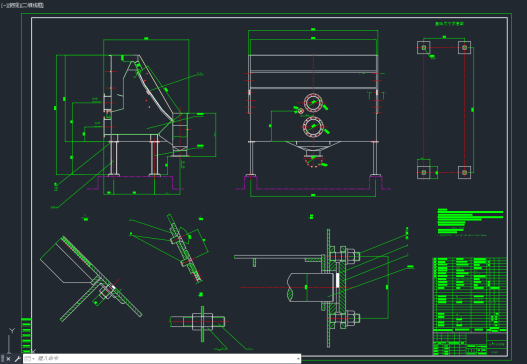Image resolution: width=527 pixels, height=364 pixels.
Task: Expand the command line history arrow
Action: coord(298,359)
